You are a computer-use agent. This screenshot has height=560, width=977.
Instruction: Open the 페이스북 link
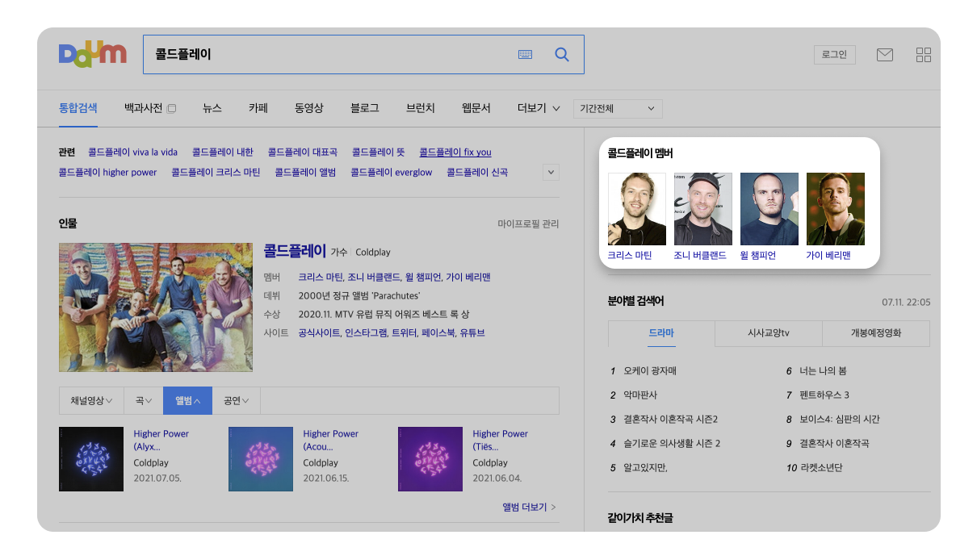[x=438, y=332]
